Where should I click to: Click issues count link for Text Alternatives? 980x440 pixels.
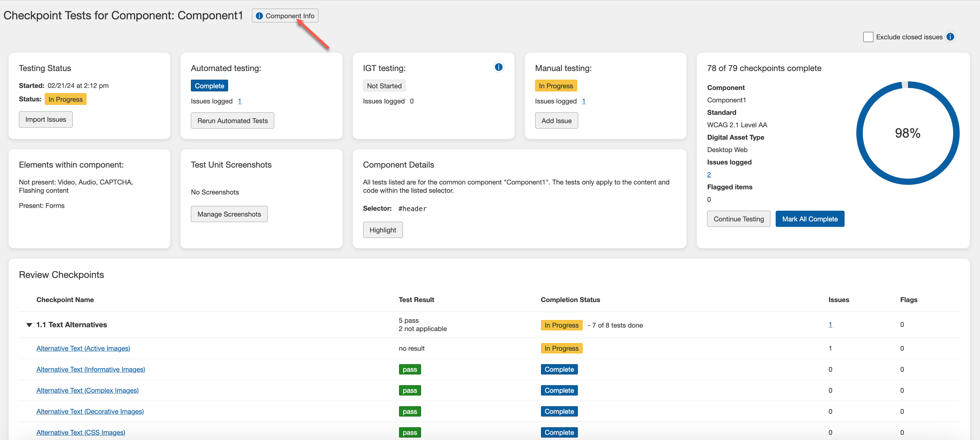pyautogui.click(x=830, y=325)
